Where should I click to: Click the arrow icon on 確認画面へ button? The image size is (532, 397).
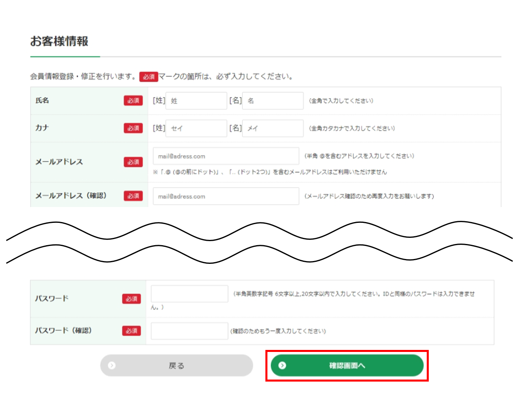point(282,366)
